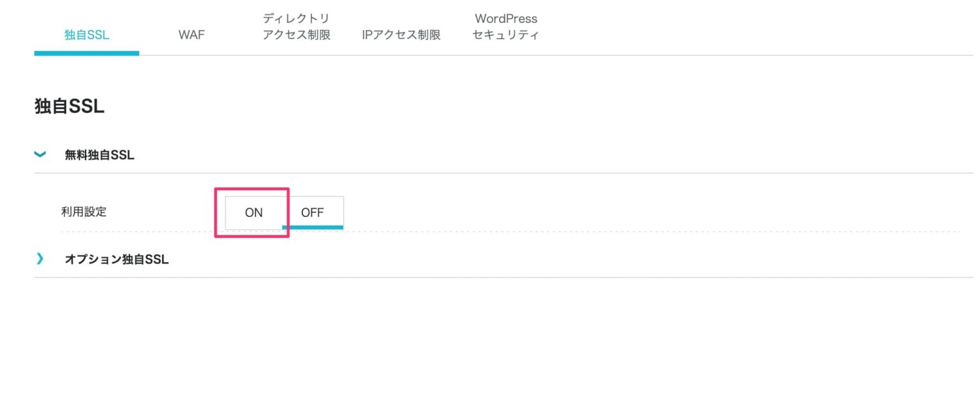Click the pink-outlined ON button
Screen dimensions: 980x409
253,212
